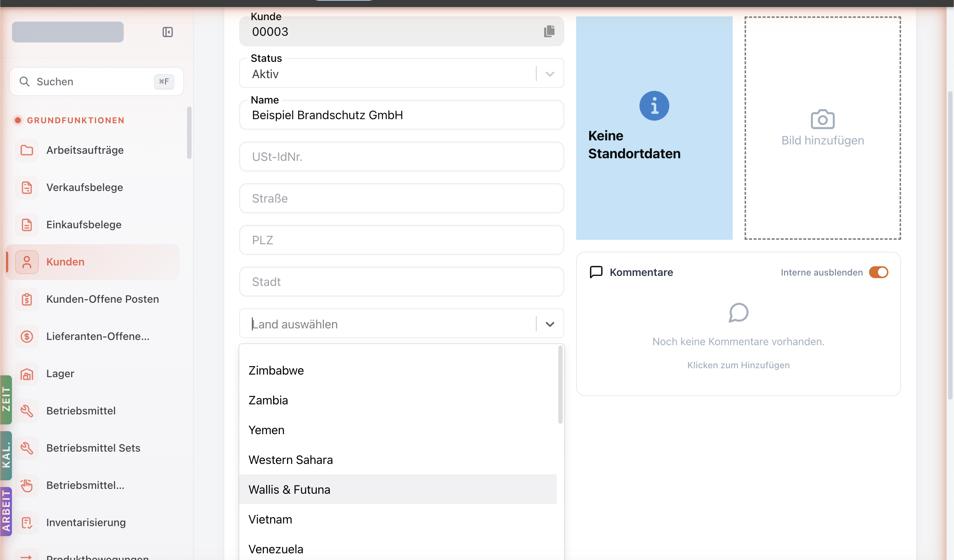Image resolution: width=954 pixels, height=560 pixels.
Task: Click the page scrollbar on the right edge
Action: [950, 245]
